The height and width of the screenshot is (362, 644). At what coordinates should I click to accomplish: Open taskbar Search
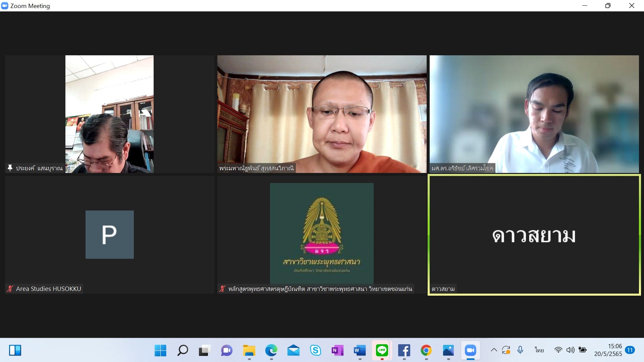point(182,351)
